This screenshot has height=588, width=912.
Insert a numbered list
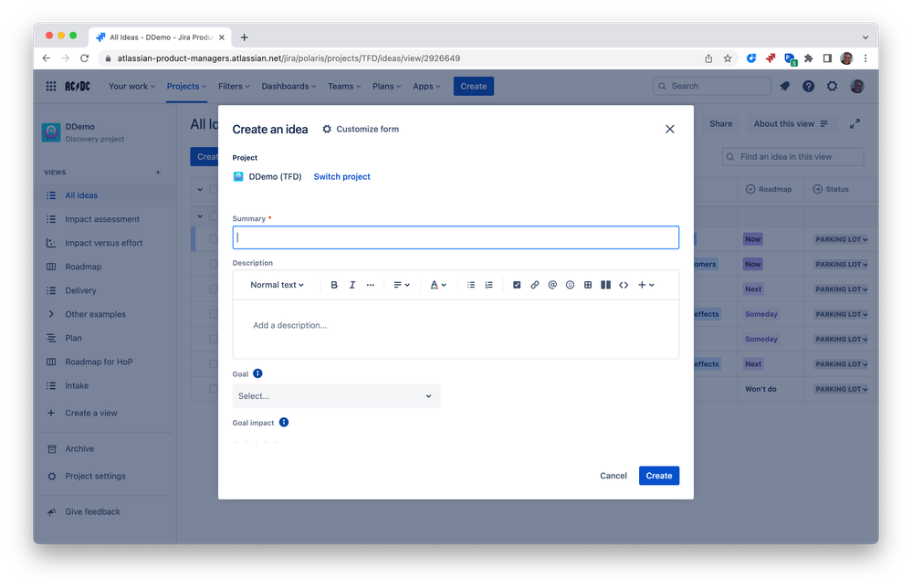(x=488, y=285)
